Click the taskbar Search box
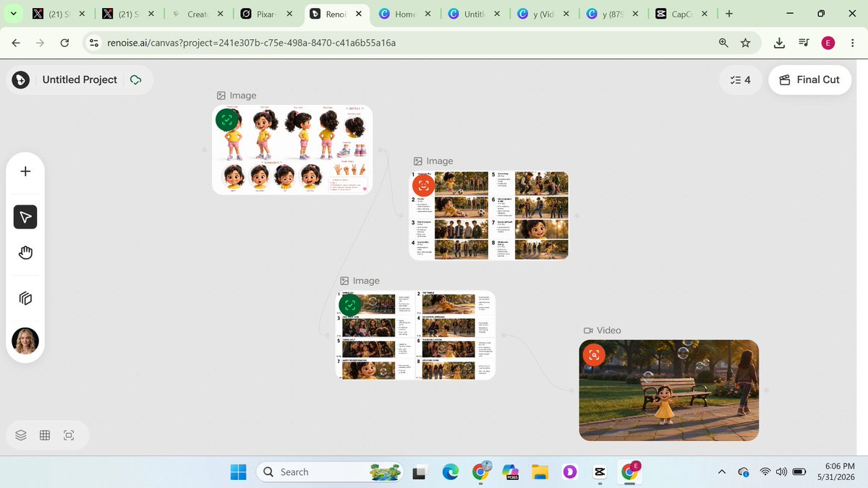The height and width of the screenshot is (488, 868). click(331, 472)
